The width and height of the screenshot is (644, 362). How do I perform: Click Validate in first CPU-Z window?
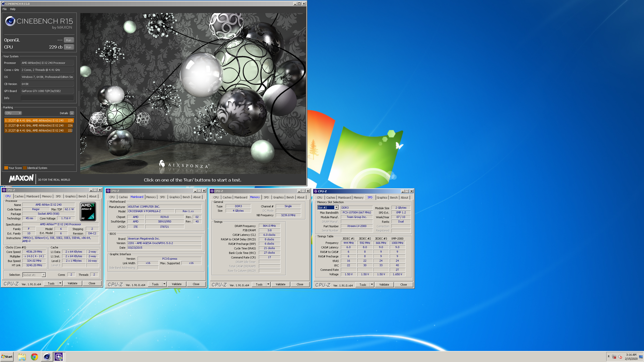coord(72,283)
